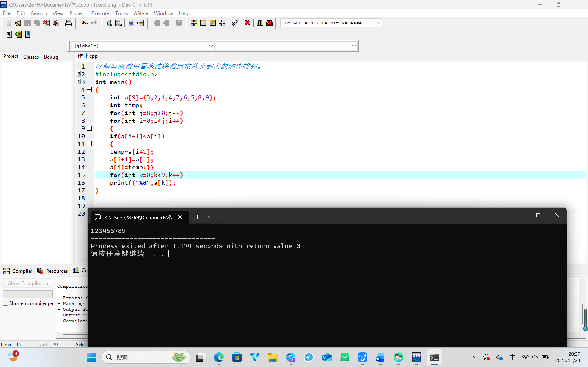Click the New file toolbar icon
The width and height of the screenshot is (588, 367).
[x=9, y=23]
